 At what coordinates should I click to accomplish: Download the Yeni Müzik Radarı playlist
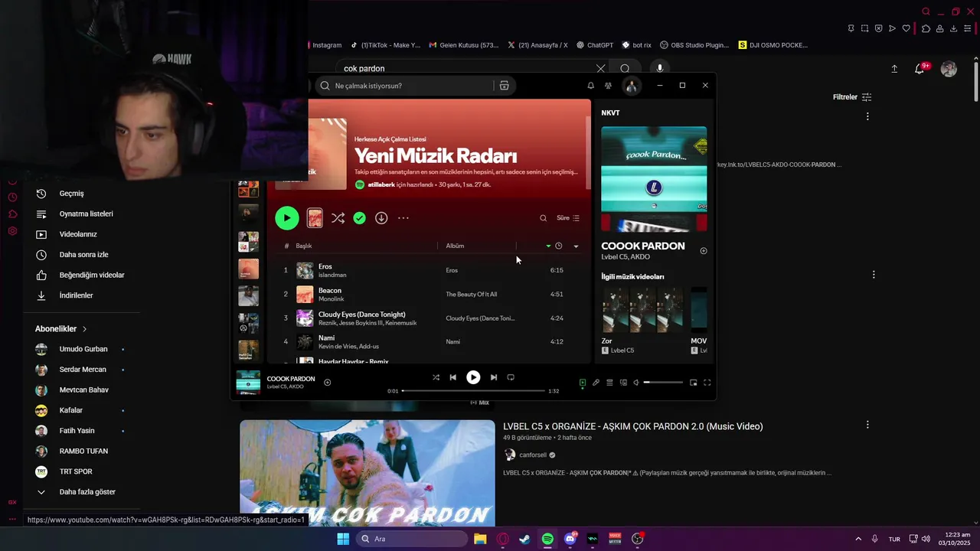(381, 218)
